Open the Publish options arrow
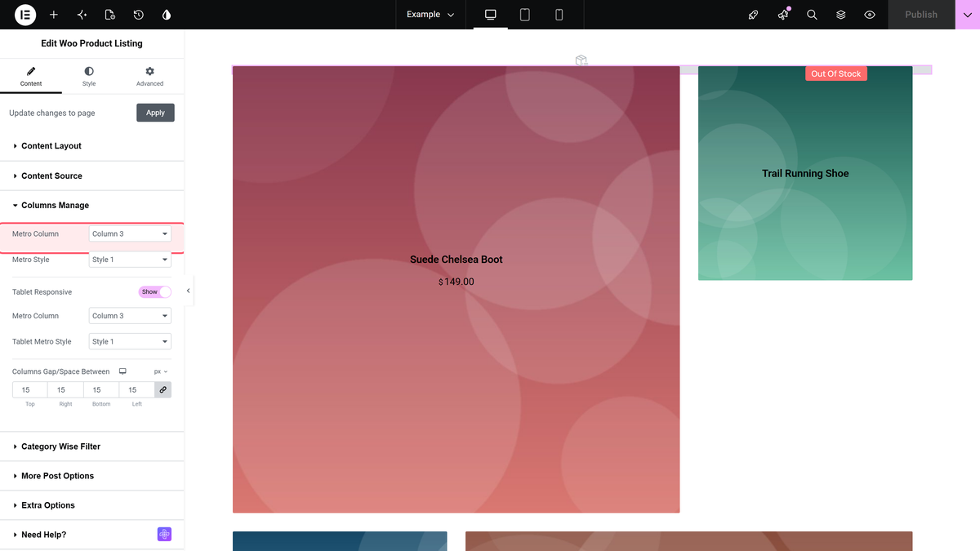The height and width of the screenshot is (551, 980). pyautogui.click(x=968, y=15)
